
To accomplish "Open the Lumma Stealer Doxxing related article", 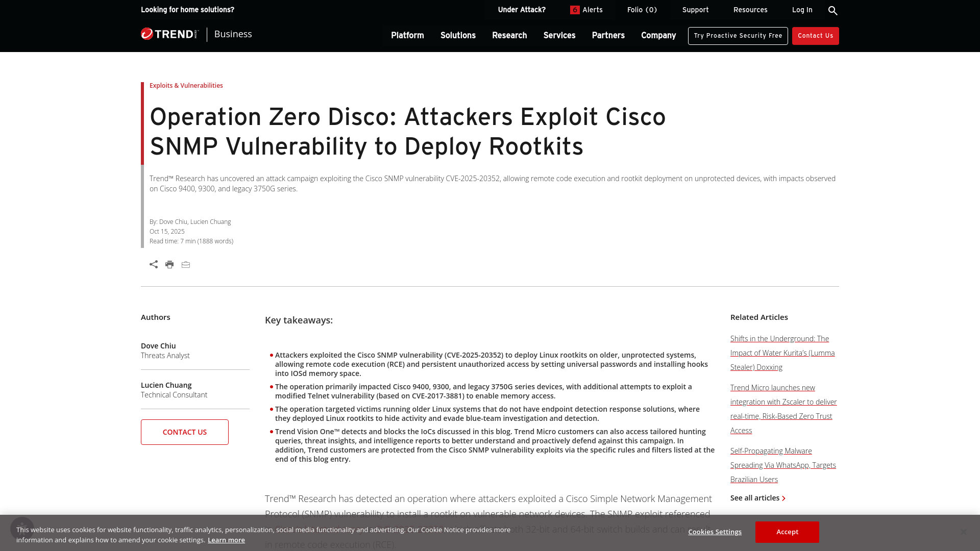I will 782,353.
